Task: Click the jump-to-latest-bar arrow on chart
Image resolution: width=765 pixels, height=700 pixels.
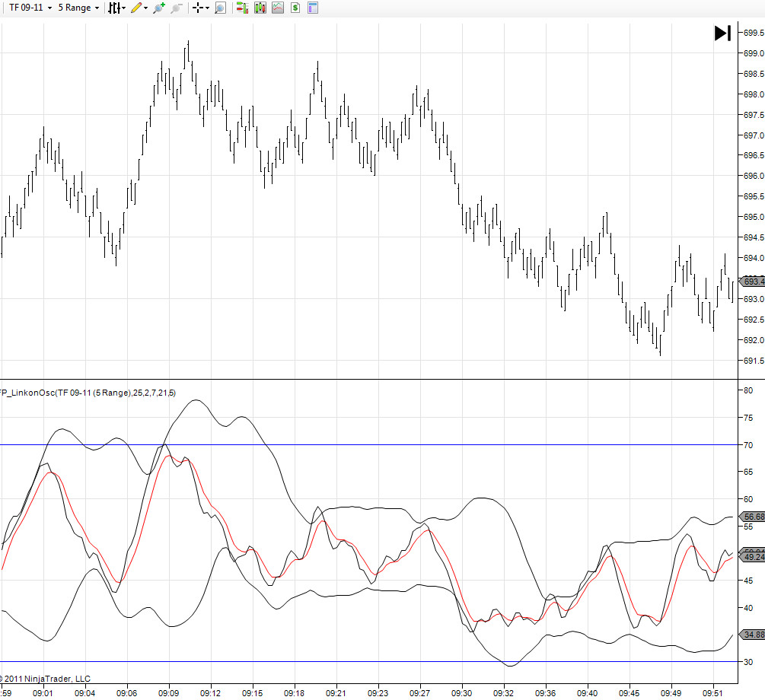Action: tap(722, 33)
